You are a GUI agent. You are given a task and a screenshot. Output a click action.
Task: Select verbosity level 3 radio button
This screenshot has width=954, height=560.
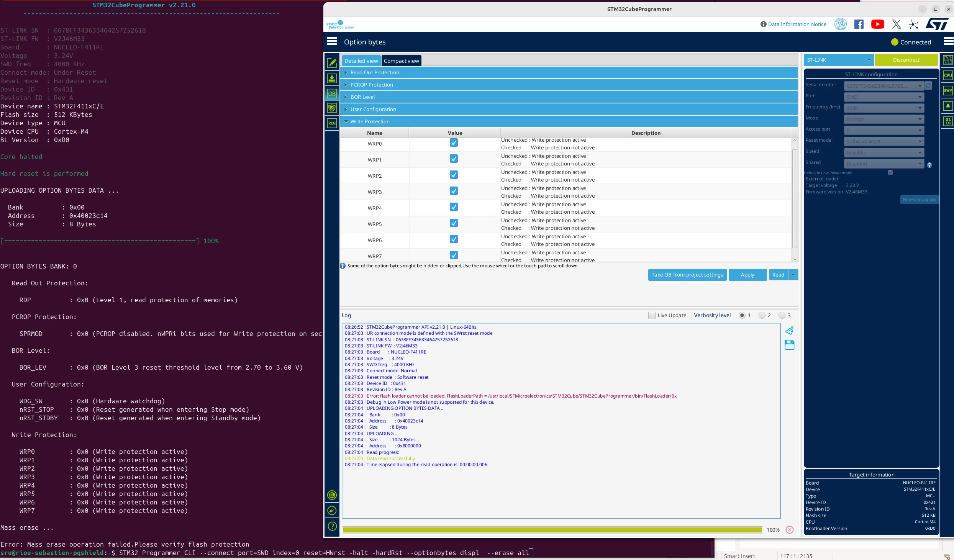(x=782, y=315)
